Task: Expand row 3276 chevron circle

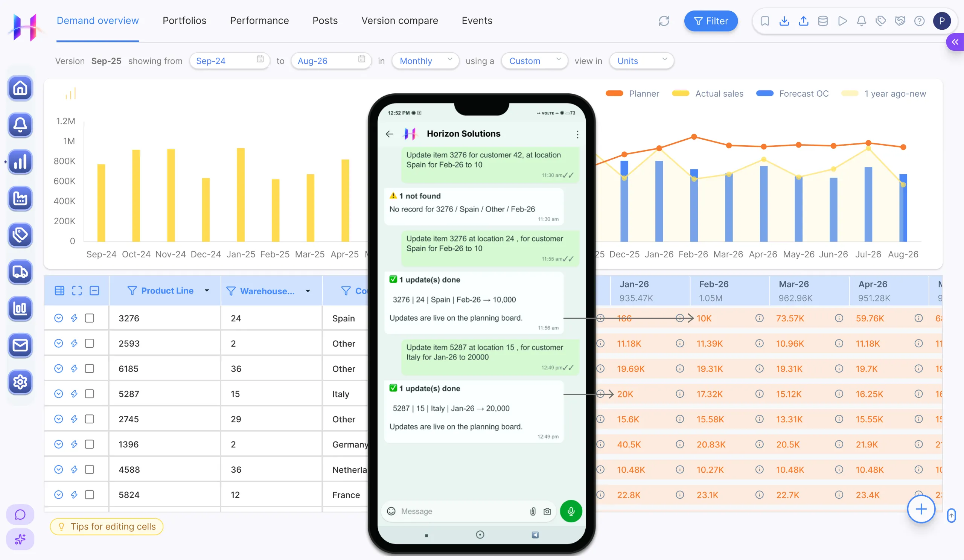Action: pyautogui.click(x=58, y=318)
